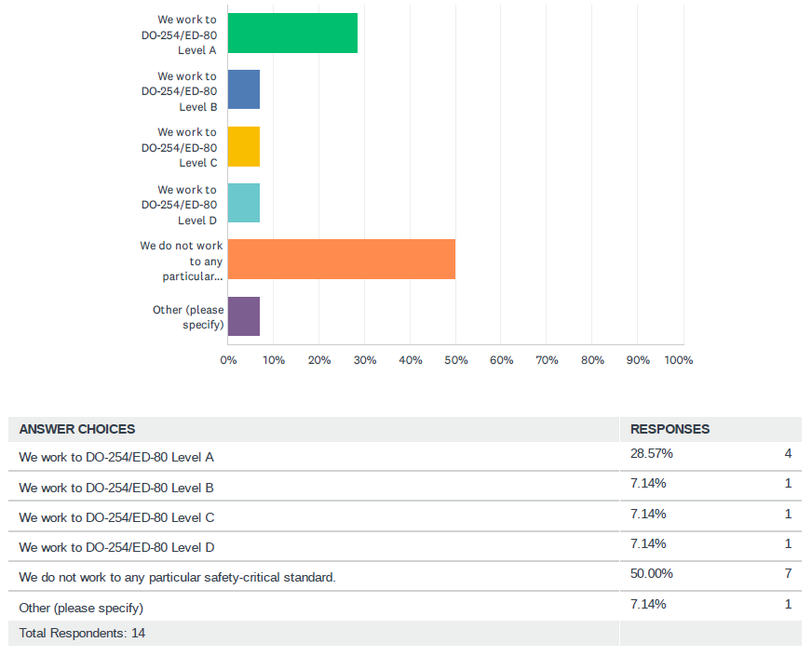
Task: Click the yellow Level C bar
Action: [x=244, y=146]
